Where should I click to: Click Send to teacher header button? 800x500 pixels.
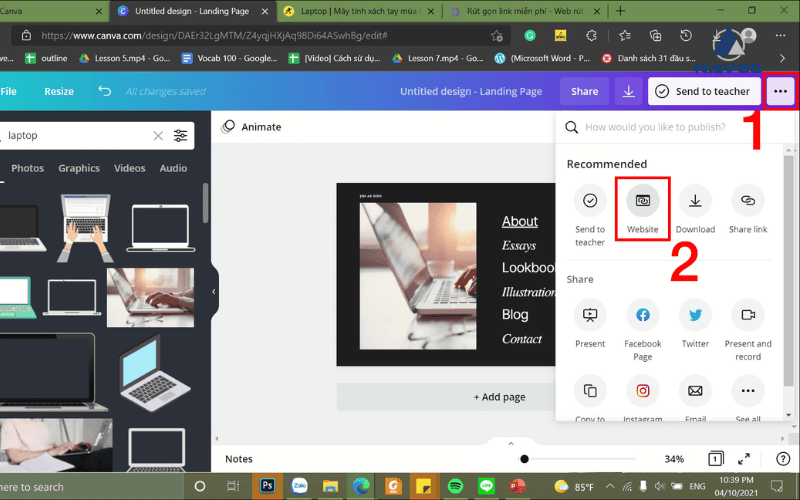pos(704,91)
